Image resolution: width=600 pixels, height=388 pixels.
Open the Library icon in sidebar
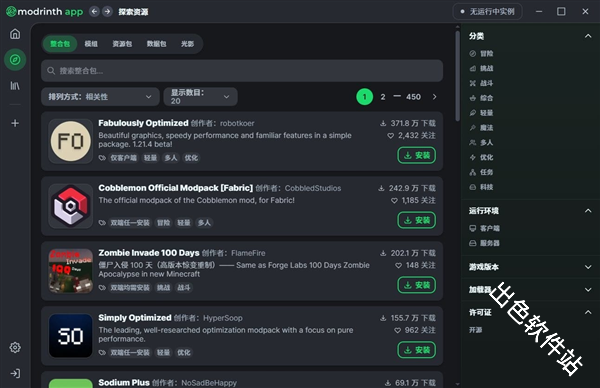pos(15,86)
